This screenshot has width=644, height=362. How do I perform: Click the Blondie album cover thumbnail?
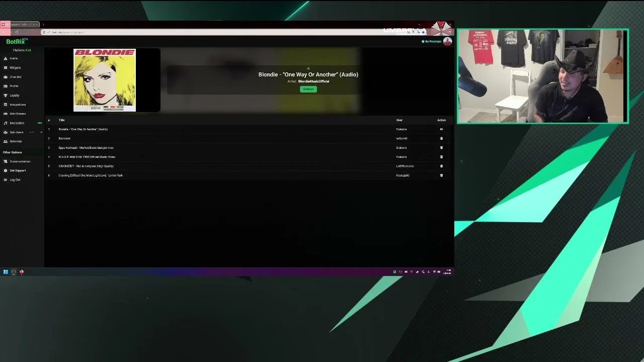pyautogui.click(x=105, y=80)
